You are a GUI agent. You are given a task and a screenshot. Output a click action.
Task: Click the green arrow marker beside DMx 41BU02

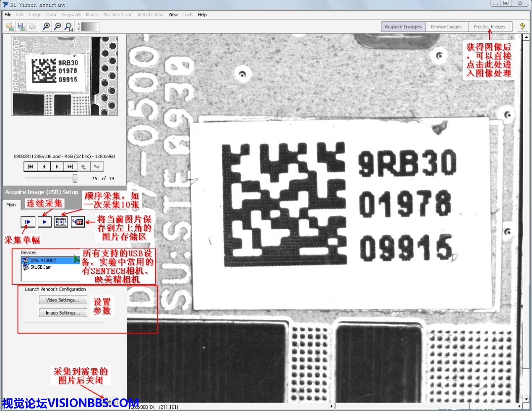coord(76,259)
